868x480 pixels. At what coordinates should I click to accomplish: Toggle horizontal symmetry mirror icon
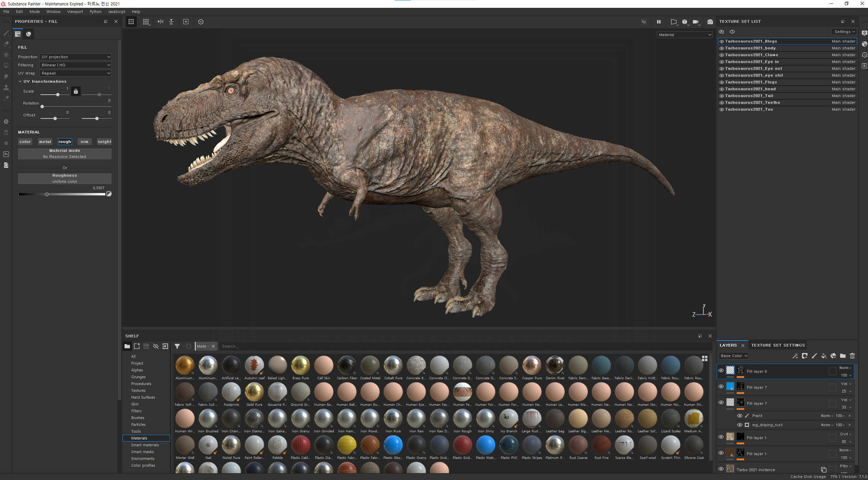pyautogui.click(x=161, y=22)
